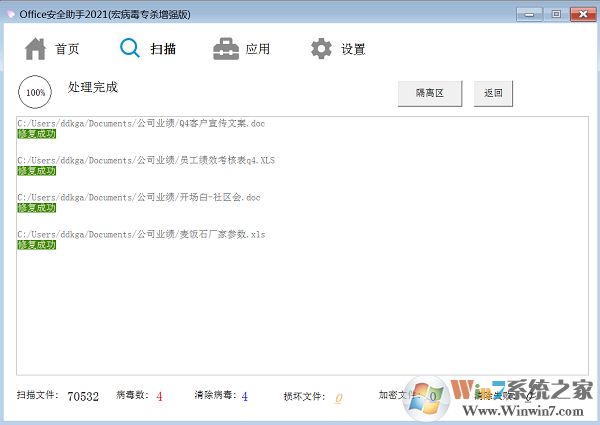Click the orange 损坏文件 value 0

coord(338,398)
